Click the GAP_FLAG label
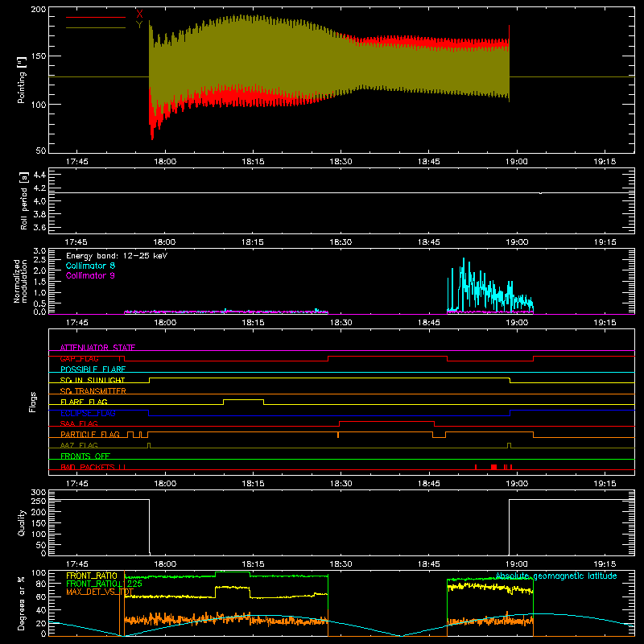The height and width of the screenshot is (644, 644). [79, 358]
